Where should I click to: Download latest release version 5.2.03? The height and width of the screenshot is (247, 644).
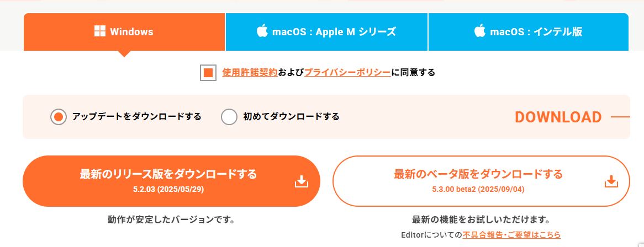tap(168, 181)
